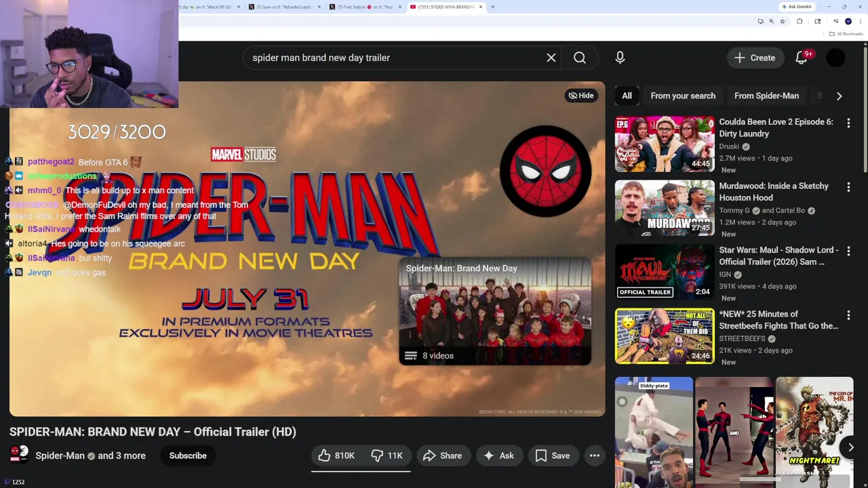Expand 'and 3 more' collaborators list
Image resolution: width=868 pixels, height=488 pixels.
tap(121, 455)
